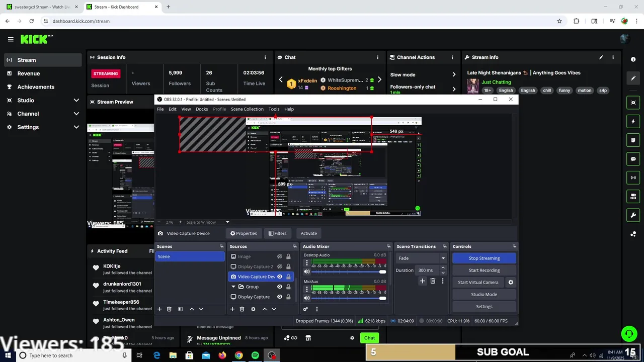Click Start Recording button
644x362 pixels.
point(484,270)
